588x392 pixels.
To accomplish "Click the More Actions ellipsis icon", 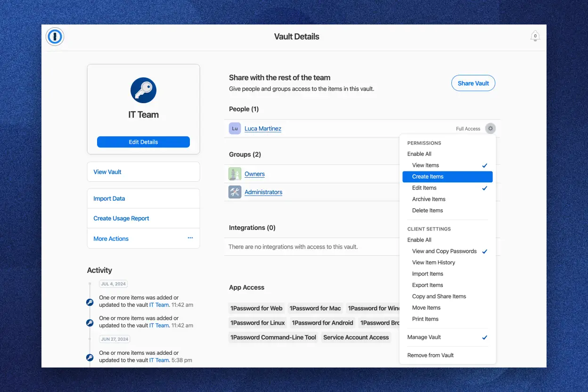I will (190, 238).
